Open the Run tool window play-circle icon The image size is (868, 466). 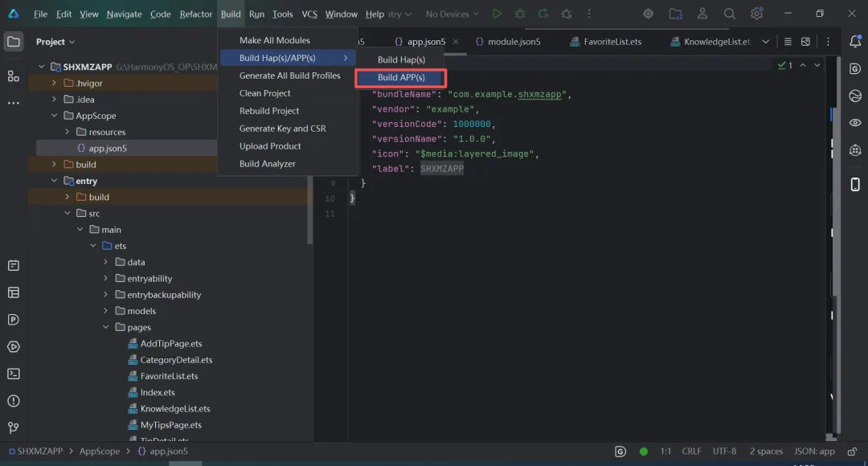[14, 347]
